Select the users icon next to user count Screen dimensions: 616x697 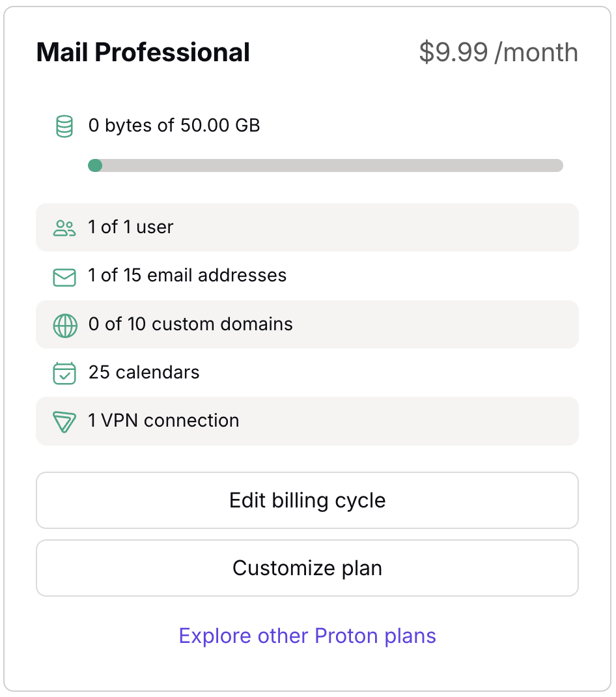coord(63,227)
